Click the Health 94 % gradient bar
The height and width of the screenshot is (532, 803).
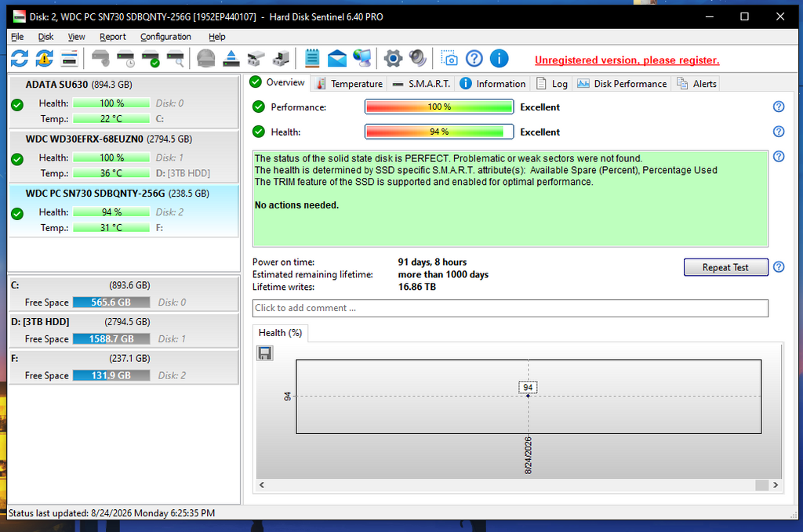coord(439,132)
